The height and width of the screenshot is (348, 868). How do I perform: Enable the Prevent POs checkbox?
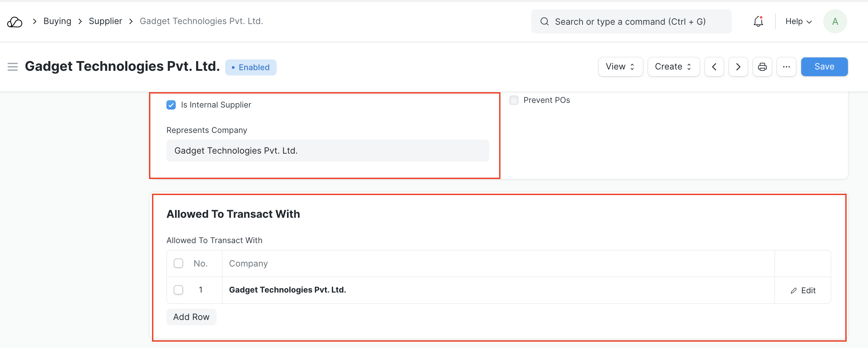[x=514, y=100]
